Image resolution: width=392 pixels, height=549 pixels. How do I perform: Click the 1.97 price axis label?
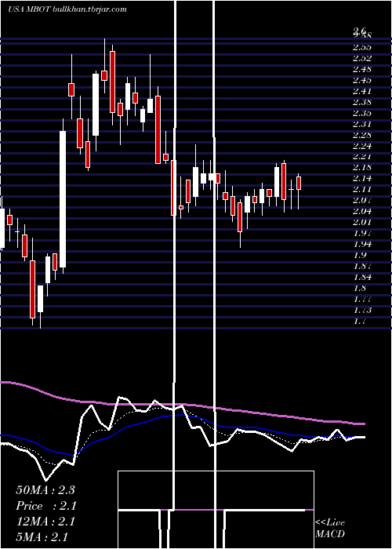pos(362,233)
